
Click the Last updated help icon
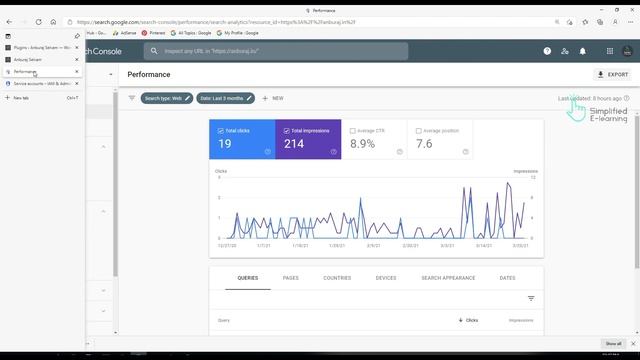coord(627,98)
